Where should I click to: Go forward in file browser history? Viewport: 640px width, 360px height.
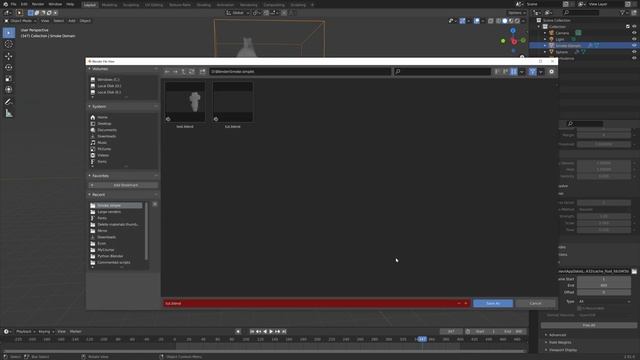(x=175, y=71)
